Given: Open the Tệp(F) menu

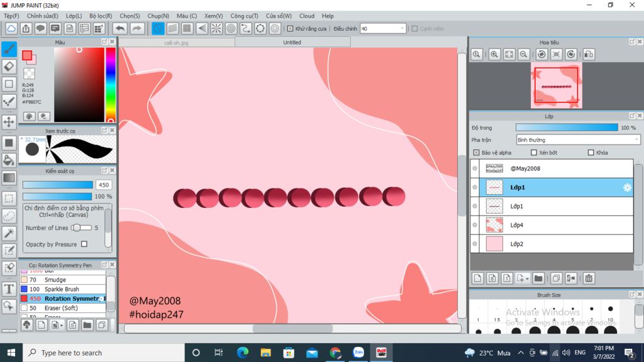Looking at the screenshot, I should [x=11, y=16].
